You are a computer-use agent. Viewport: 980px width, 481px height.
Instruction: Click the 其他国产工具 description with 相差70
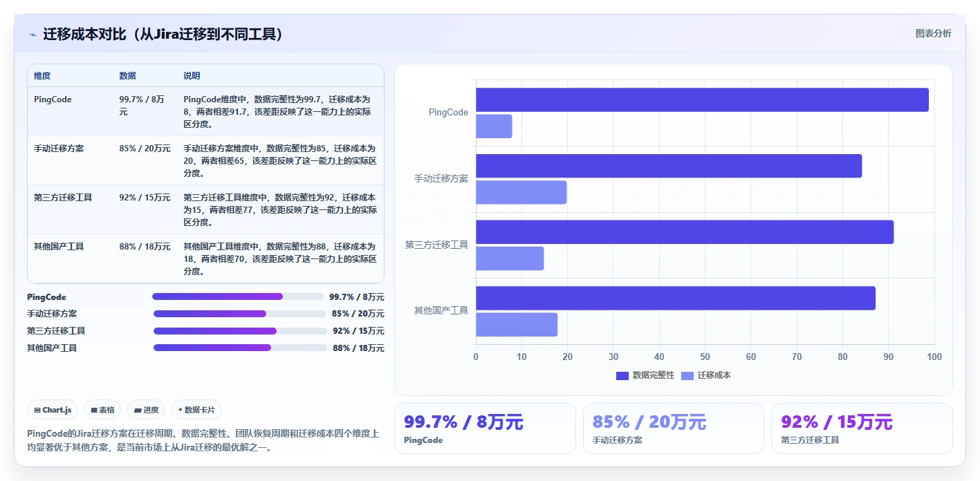click(x=279, y=259)
